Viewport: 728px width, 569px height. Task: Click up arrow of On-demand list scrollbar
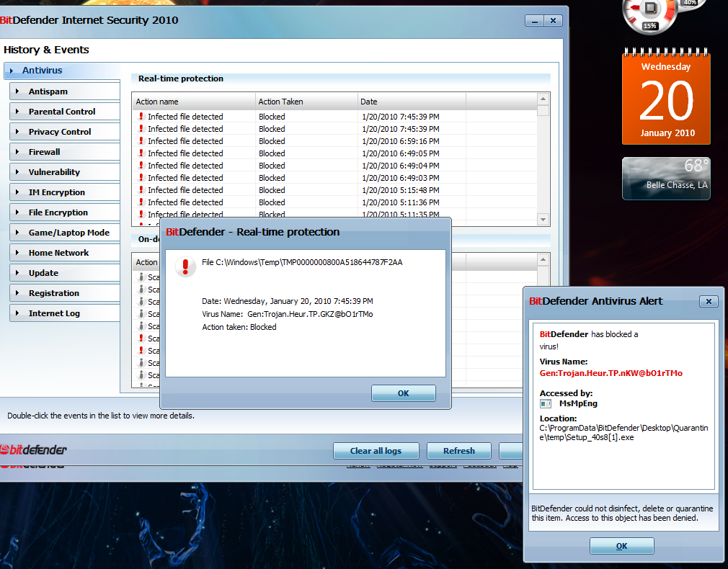[543, 259]
